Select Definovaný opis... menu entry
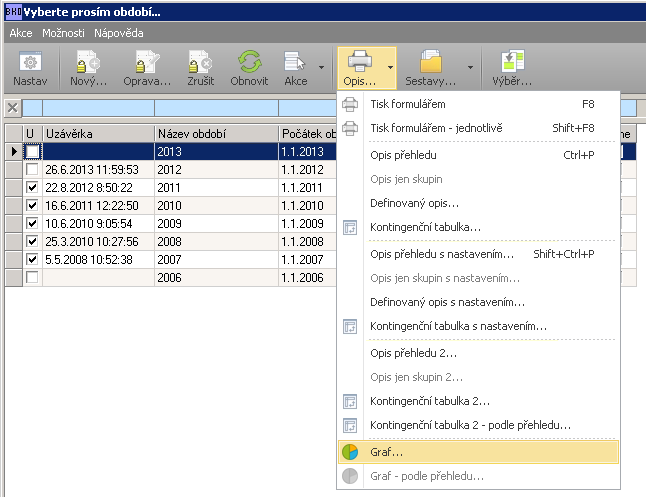Viewport: 646px width, 497px height. [478, 203]
